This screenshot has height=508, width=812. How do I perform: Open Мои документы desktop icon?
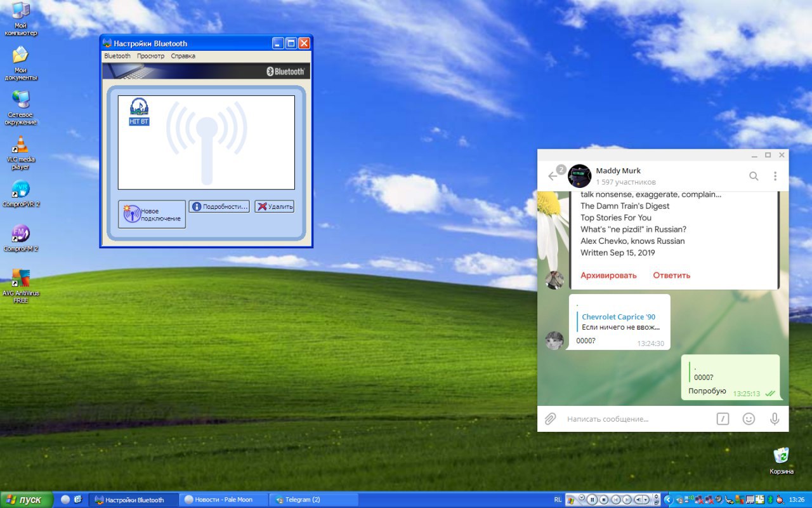coord(21,63)
